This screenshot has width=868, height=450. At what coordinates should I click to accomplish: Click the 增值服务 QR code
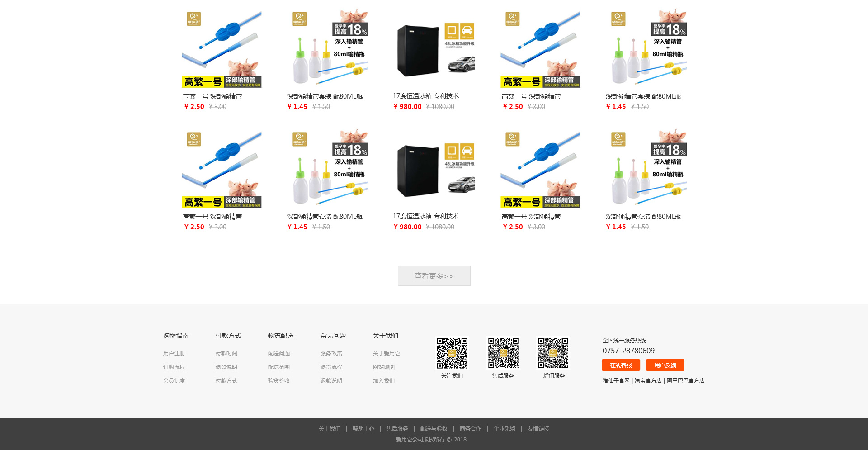click(553, 353)
